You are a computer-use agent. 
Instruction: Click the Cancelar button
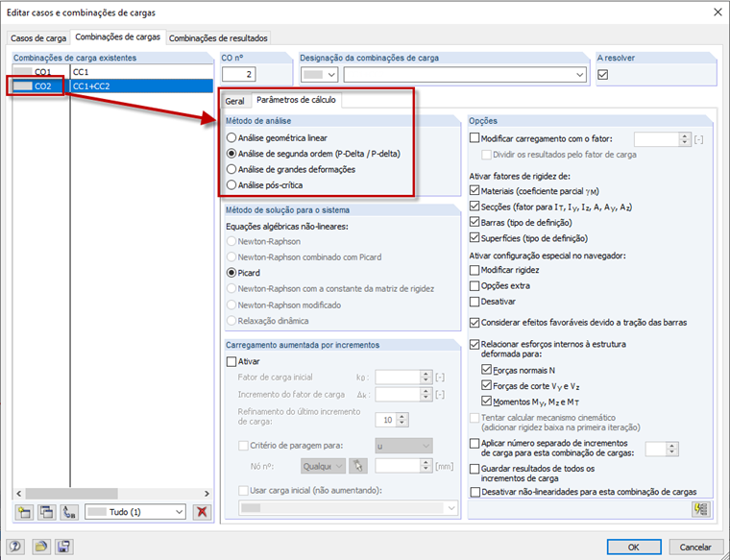[x=695, y=547]
